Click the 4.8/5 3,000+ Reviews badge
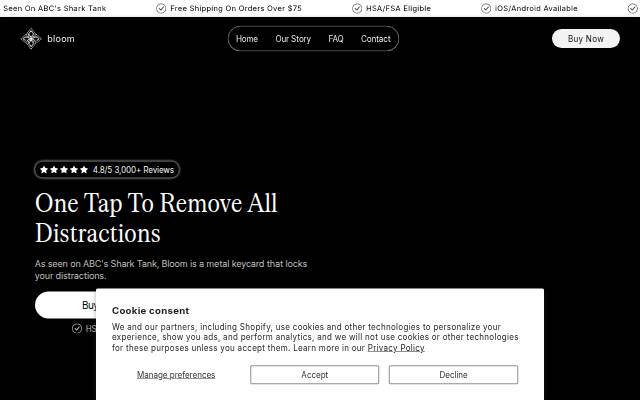This screenshot has width=640, height=400. click(107, 170)
